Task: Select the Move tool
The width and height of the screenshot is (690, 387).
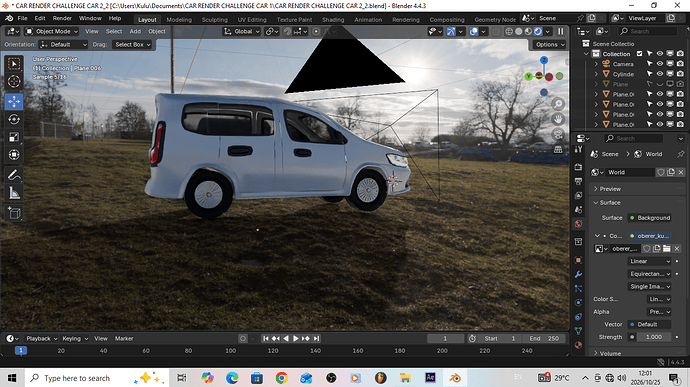Action: pyautogui.click(x=14, y=102)
